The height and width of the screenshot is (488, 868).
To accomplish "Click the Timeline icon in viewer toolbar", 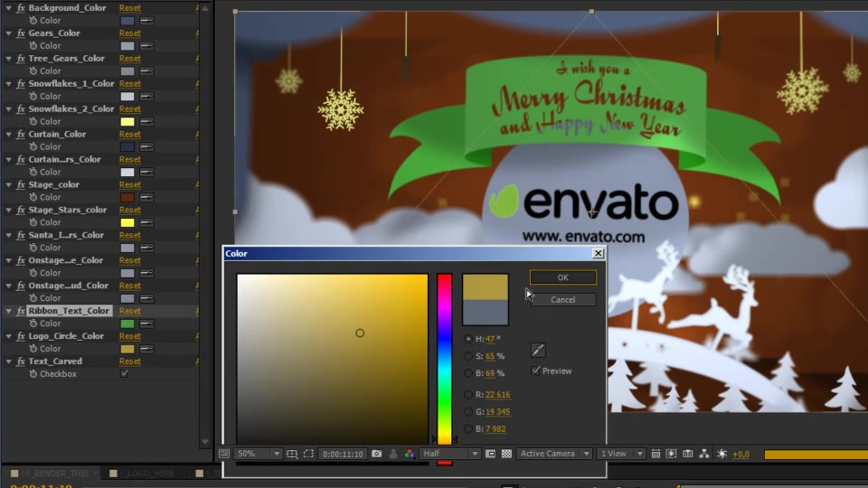I will tap(687, 454).
